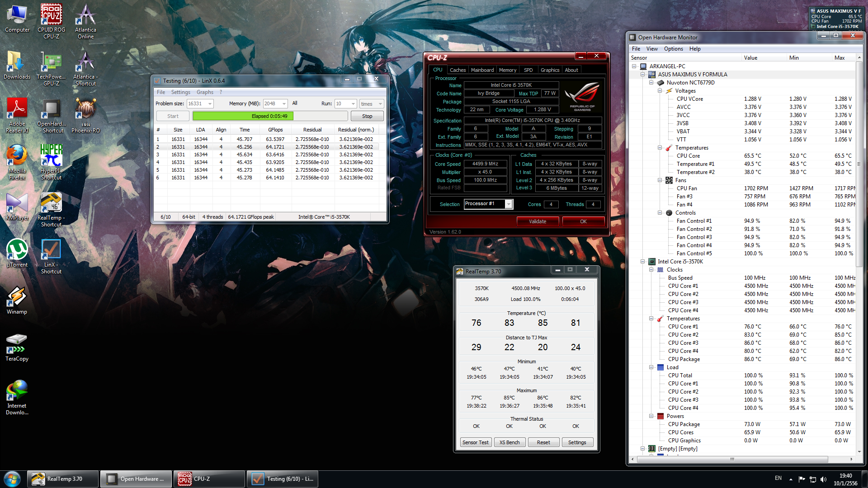
Task: Open the Graphics tab in CPU-Z
Action: point(550,70)
